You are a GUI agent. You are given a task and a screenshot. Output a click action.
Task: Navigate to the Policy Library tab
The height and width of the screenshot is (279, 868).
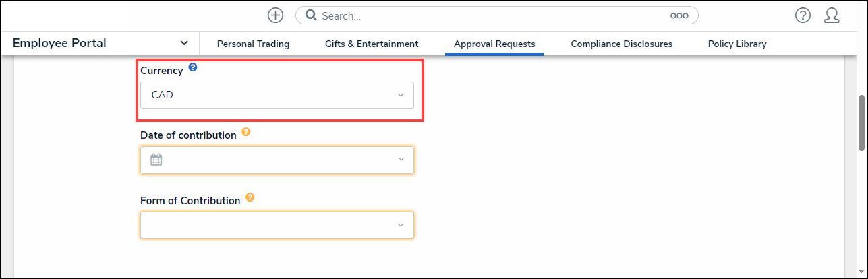pyautogui.click(x=737, y=44)
